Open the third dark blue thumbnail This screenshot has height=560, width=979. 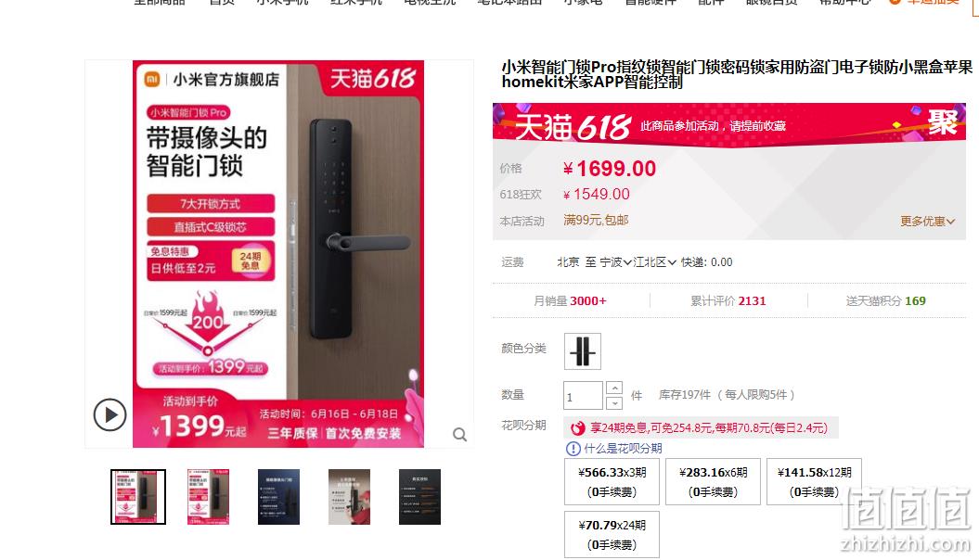click(x=278, y=497)
